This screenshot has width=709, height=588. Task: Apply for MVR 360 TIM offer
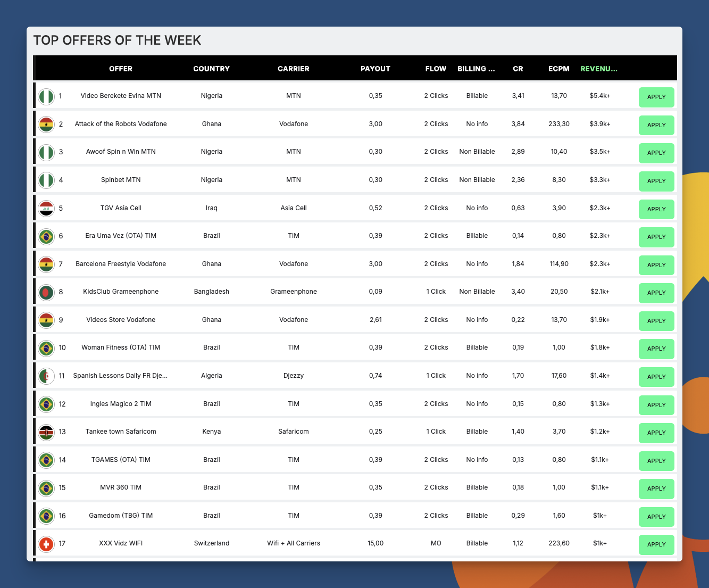click(x=656, y=488)
